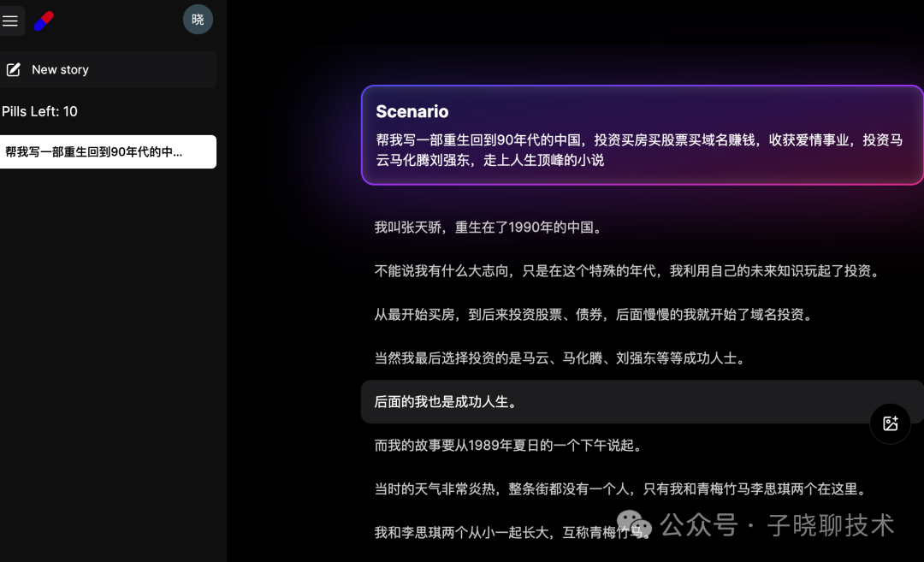Select the story 帮我写一部重生回到90年代的中…

pos(108,152)
